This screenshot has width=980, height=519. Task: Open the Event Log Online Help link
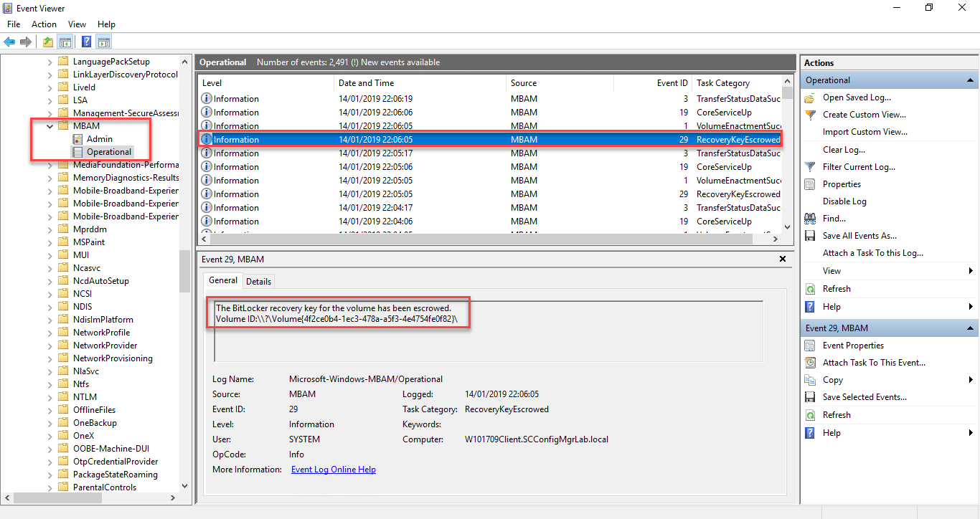pyautogui.click(x=333, y=470)
